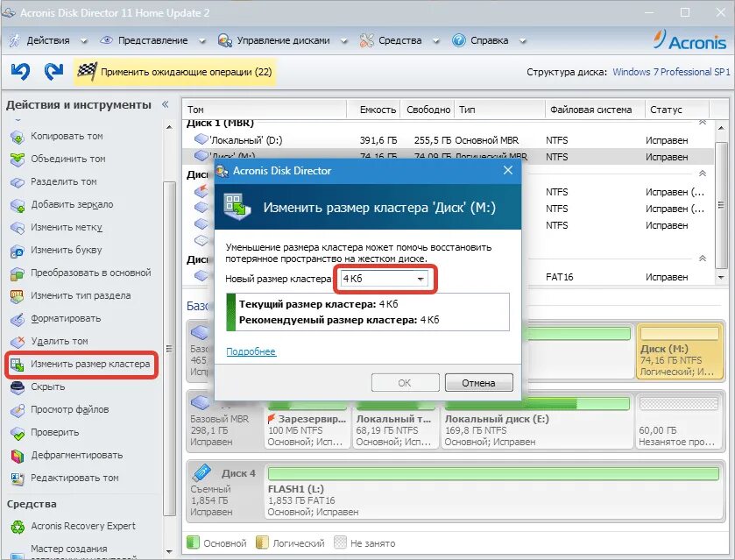This screenshot has width=735, height=560.
Task: Select Скрыть action
Action: 48,386
